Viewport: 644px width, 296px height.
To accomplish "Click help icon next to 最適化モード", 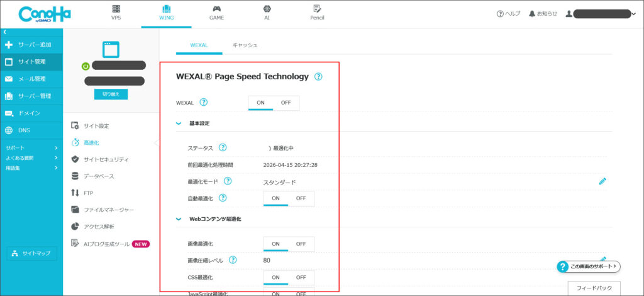I will tap(228, 181).
